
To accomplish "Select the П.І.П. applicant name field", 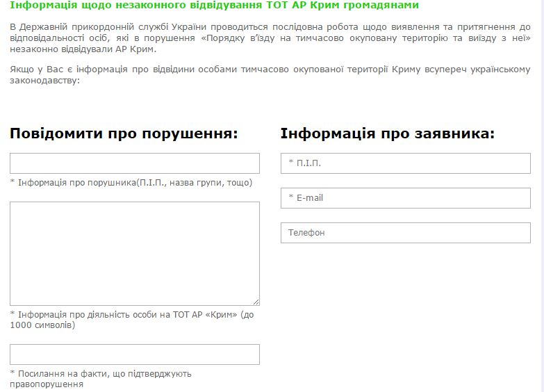I will pyautogui.click(x=405, y=163).
